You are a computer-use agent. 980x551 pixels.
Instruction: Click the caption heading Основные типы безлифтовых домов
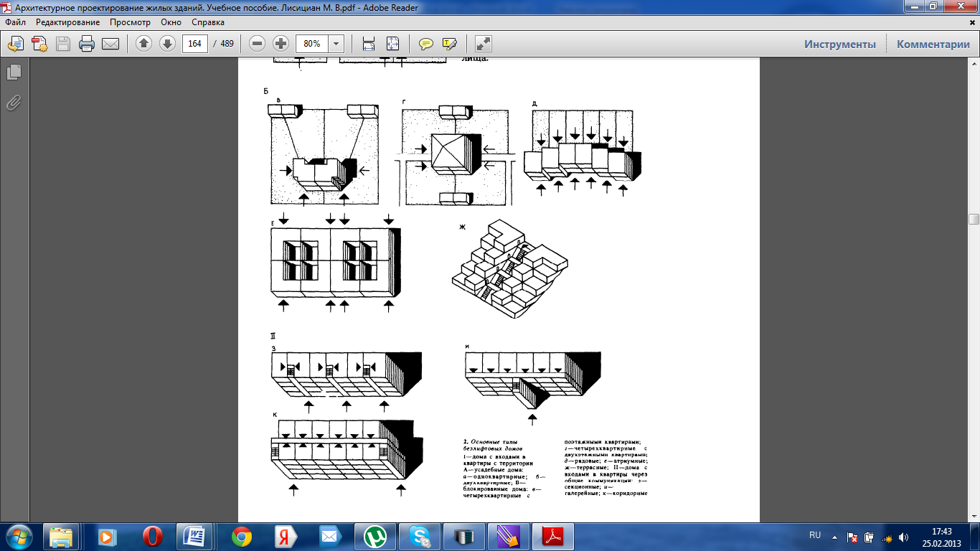(x=494, y=443)
